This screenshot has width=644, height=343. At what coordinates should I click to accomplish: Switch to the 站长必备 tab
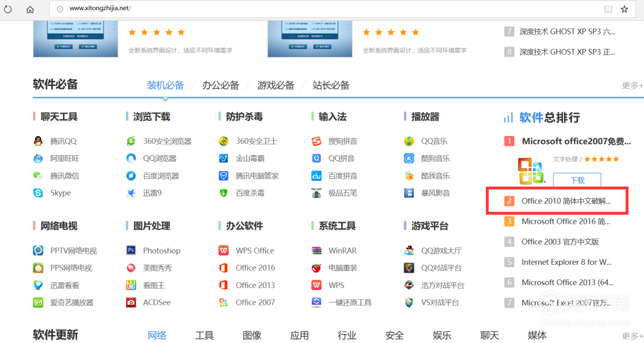(x=330, y=85)
